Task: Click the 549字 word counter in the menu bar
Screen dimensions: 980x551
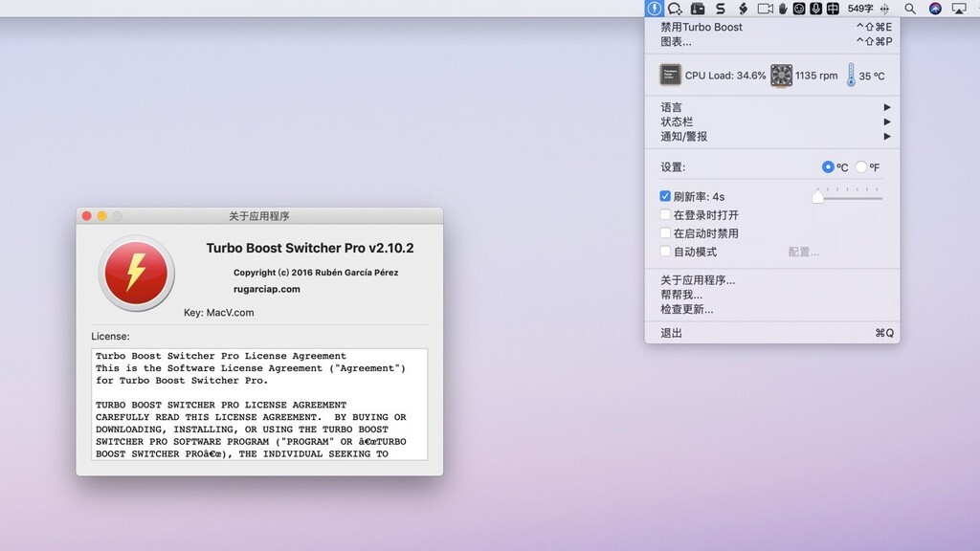Action: 860,9
